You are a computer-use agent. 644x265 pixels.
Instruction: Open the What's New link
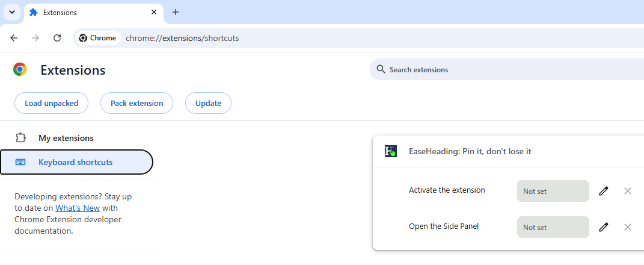tap(78, 208)
